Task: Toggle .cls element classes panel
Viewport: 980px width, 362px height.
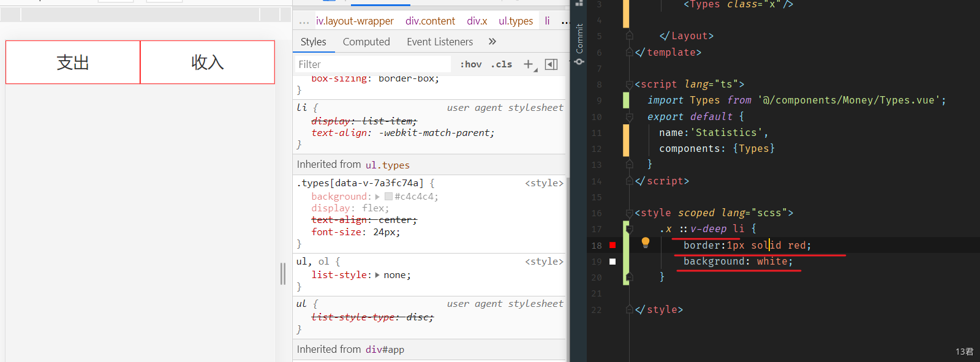Action: coord(502,64)
